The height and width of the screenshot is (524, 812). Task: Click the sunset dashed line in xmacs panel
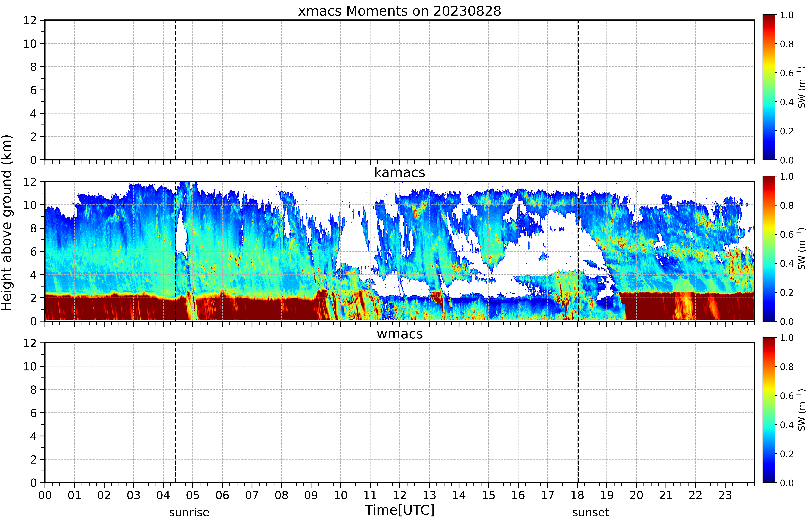579,90
